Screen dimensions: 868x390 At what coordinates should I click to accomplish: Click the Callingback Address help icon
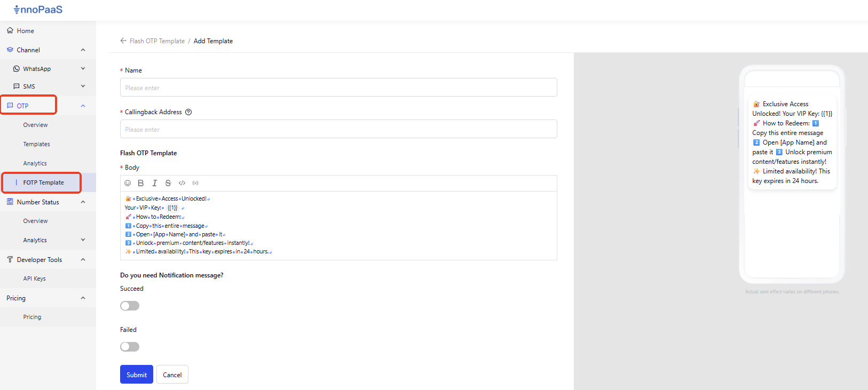[x=188, y=112]
